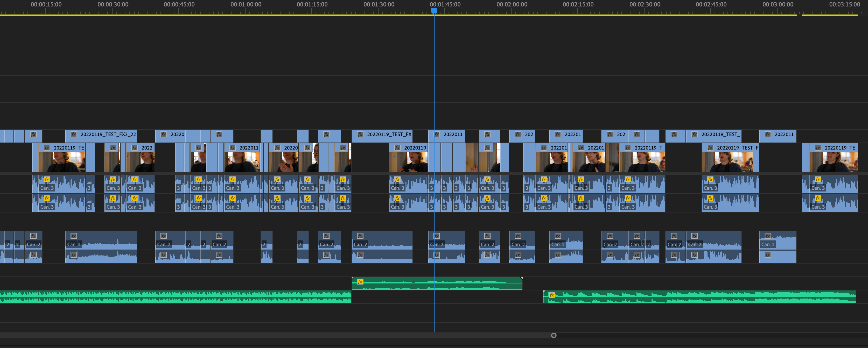The width and height of the screenshot is (868, 348).
Task: Click ruler at timecode 00:00:30:00
Action: [x=113, y=4]
